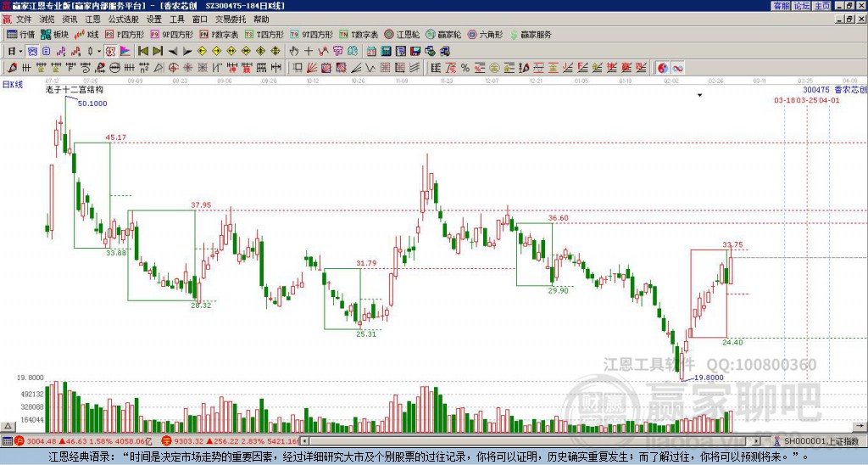Open the 窗口 menu
The width and height of the screenshot is (868, 465).
coord(200,20)
